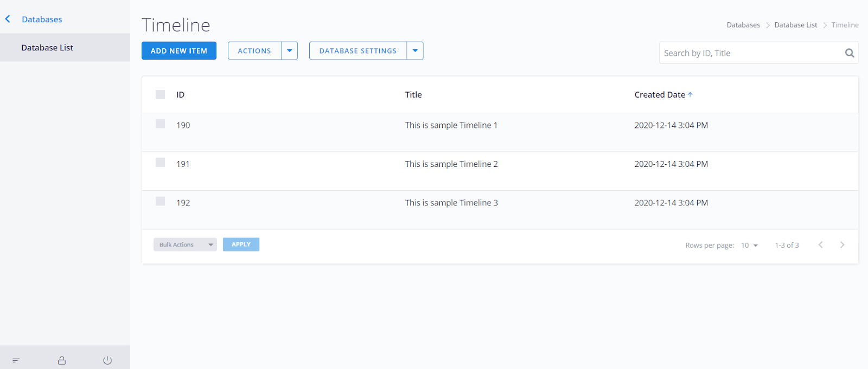Click the Apply button
This screenshot has width=868, height=369.
pos(241,245)
